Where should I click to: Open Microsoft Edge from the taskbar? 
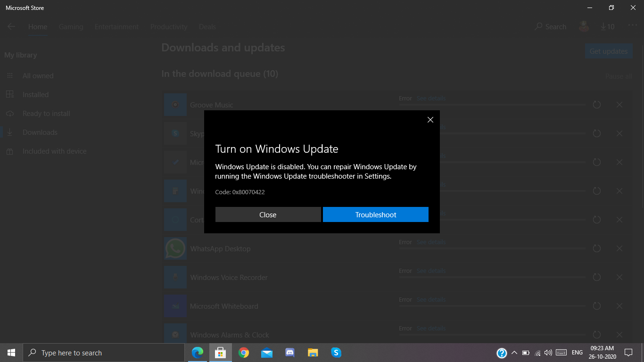[x=198, y=353]
